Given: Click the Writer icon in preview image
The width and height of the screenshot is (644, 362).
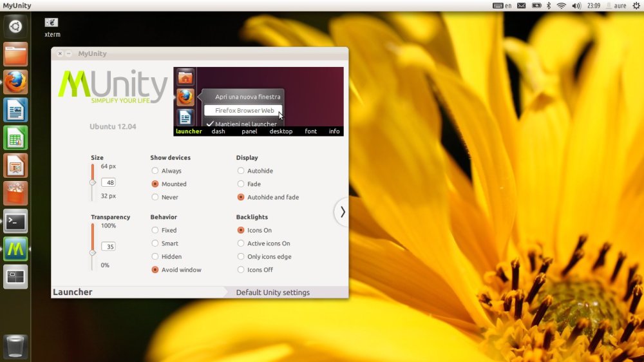Looking at the screenshot, I should point(185,117).
